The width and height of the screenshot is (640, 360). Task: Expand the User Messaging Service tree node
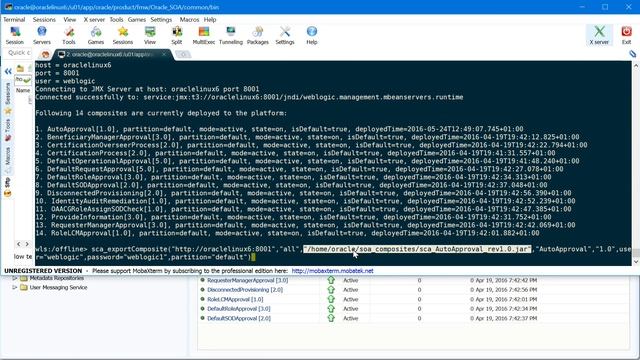tap(15, 287)
